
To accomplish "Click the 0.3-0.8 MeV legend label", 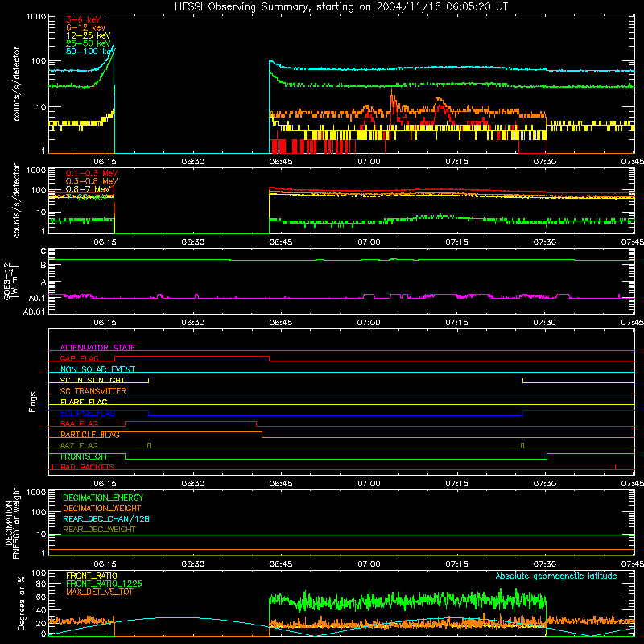I will pyautogui.click(x=92, y=181).
